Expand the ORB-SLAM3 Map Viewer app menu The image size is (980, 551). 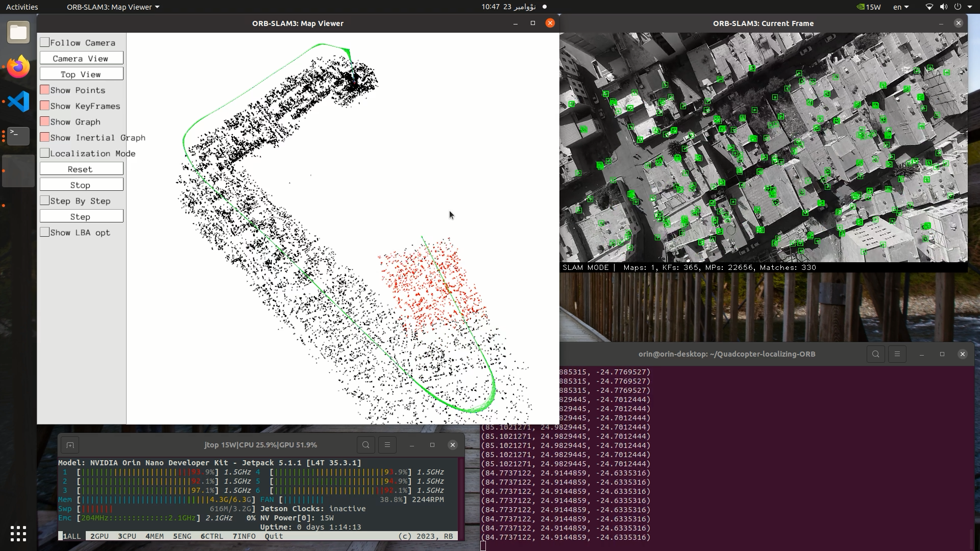tap(113, 7)
